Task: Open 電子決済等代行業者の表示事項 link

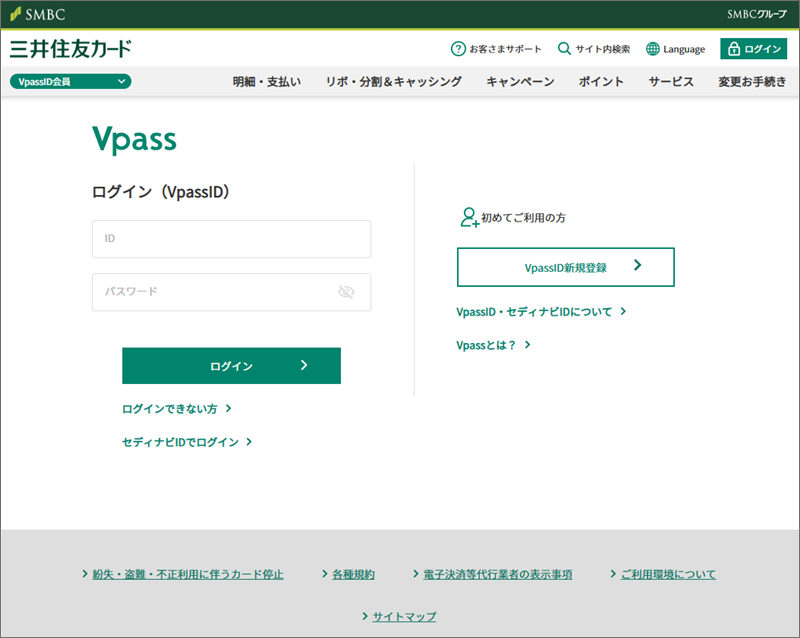Action: point(497,574)
